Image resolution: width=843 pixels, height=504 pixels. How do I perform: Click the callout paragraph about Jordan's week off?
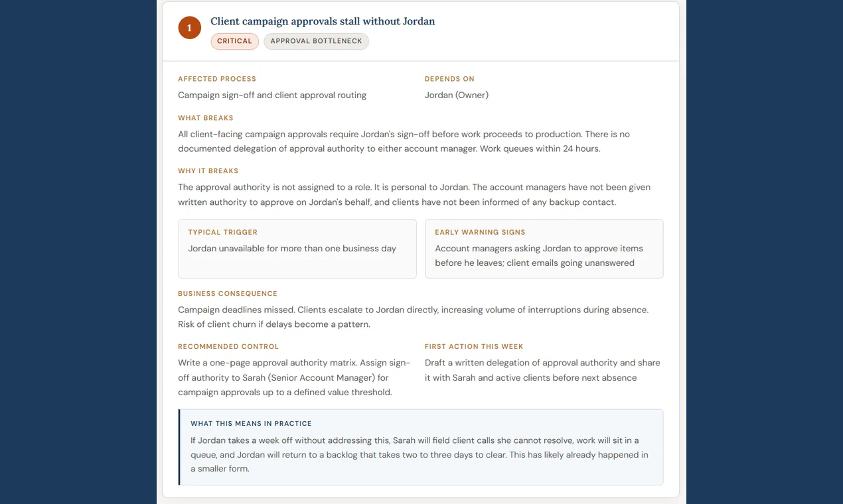[420, 454]
